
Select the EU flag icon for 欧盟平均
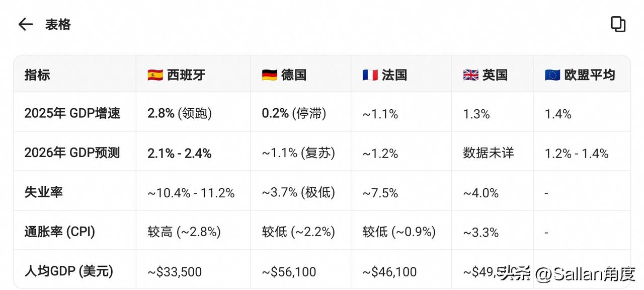click(x=552, y=75)
